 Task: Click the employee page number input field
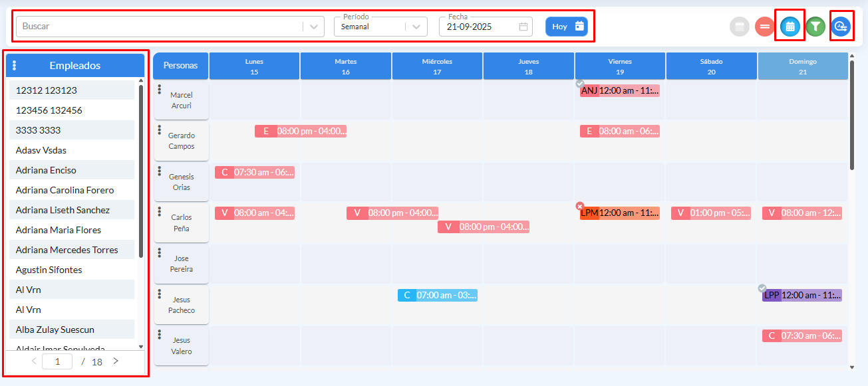pyautogui.click(x=58, y=361)
